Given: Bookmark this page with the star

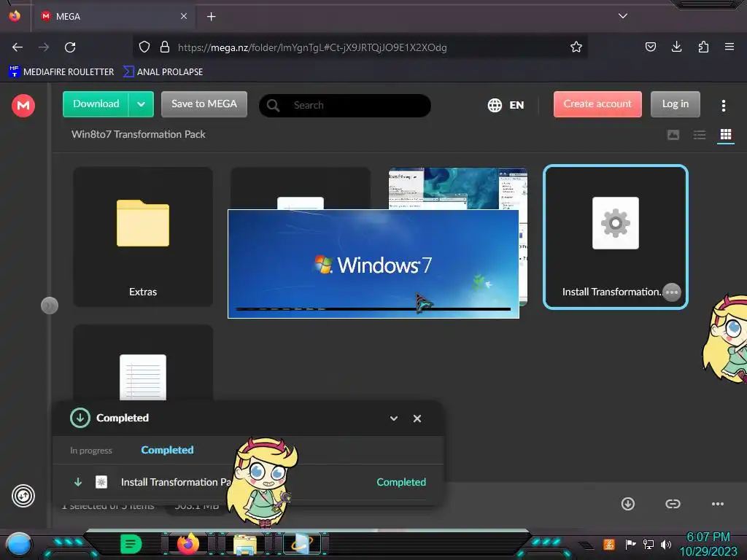Looking at the screenshot, I should click(576, 47).
